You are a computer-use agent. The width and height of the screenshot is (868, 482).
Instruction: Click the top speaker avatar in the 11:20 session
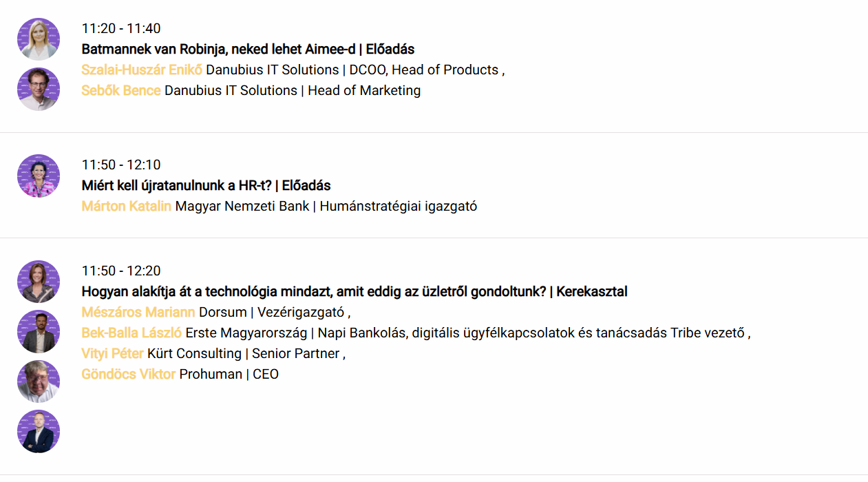(39, 39)
